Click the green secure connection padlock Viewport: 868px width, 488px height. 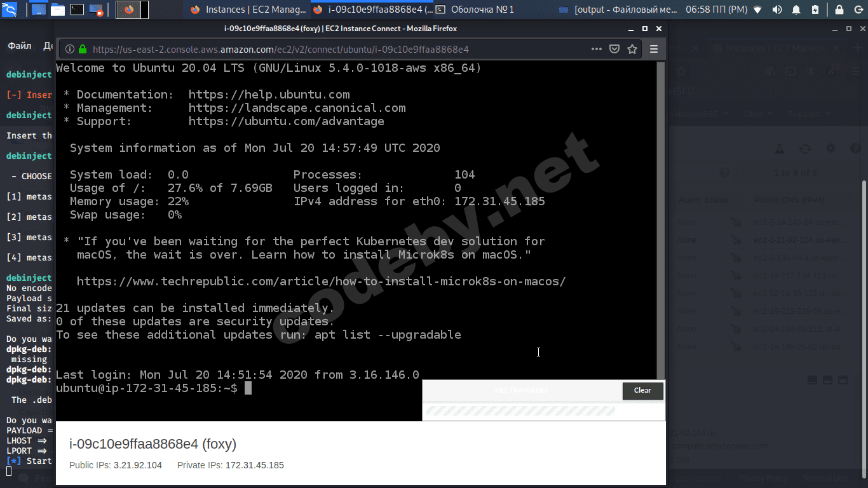[x=83, y=49]
